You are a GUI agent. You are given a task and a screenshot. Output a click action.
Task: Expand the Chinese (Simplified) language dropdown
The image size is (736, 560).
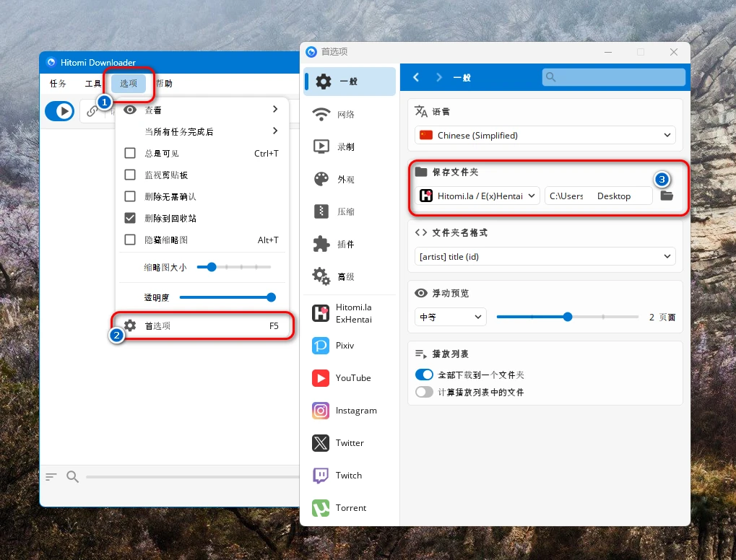click(545, 135)
